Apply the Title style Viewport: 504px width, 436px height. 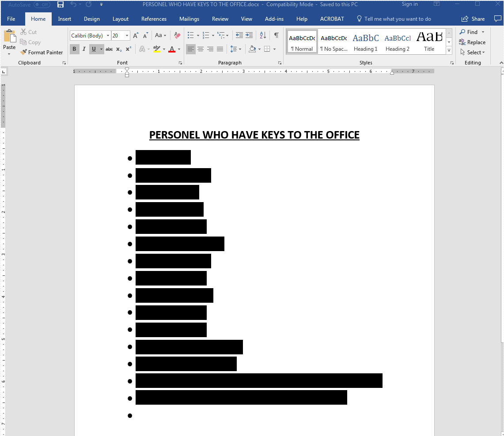[x=429, y=42]
